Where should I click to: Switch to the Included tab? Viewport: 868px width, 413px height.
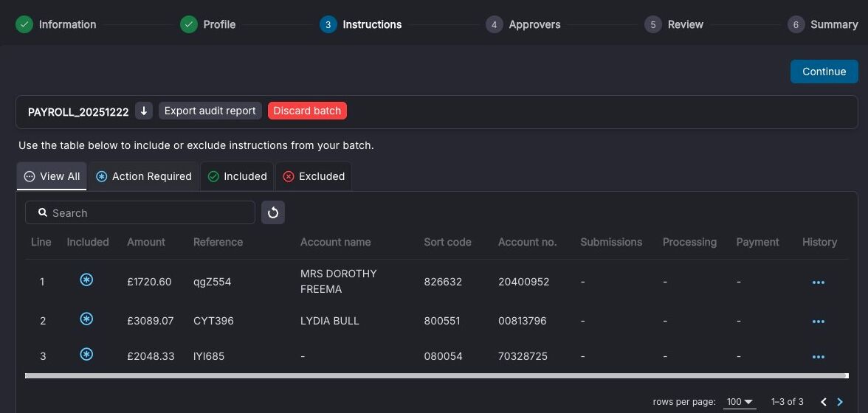click(237, 176)
